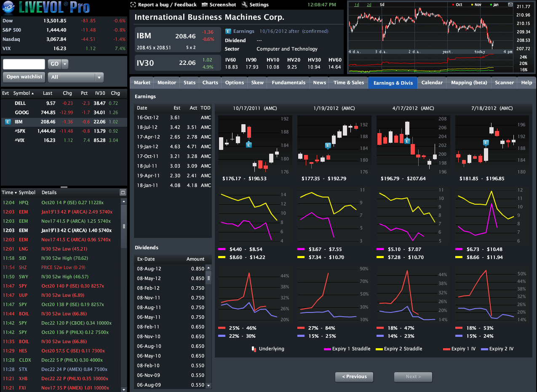Screen dimensions: 537x392
Task: Select the 5d chart range
Action: [x=382, y=5]
